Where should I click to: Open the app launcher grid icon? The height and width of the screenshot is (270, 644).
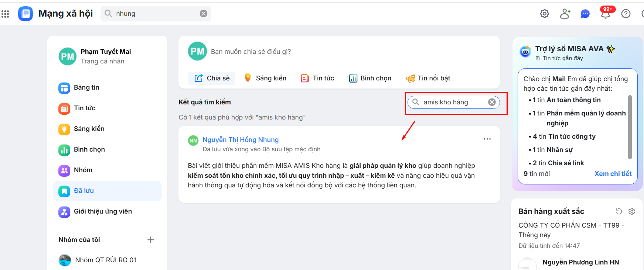tap(5, 14)
